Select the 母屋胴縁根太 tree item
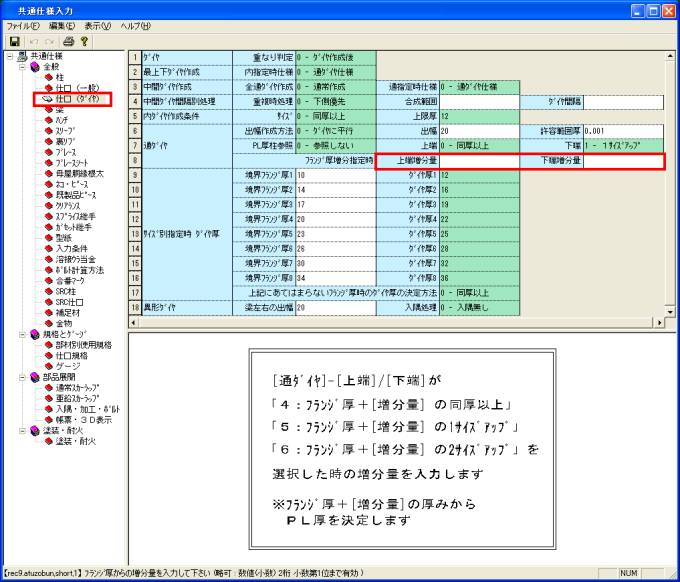Image resolution: width=680 pixels, height=582 pixels. [80, 173]
